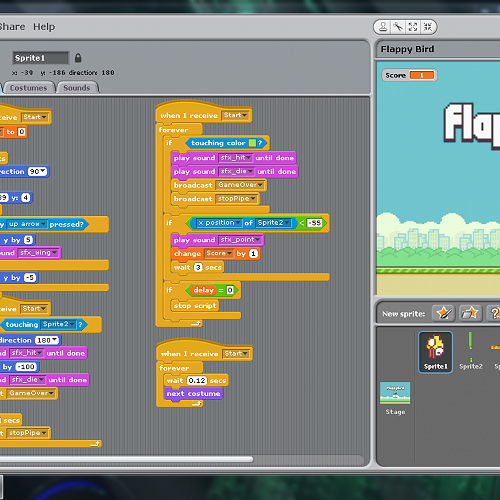
Task: Open Score variable dropdown in change block
Action: (218, 253)
